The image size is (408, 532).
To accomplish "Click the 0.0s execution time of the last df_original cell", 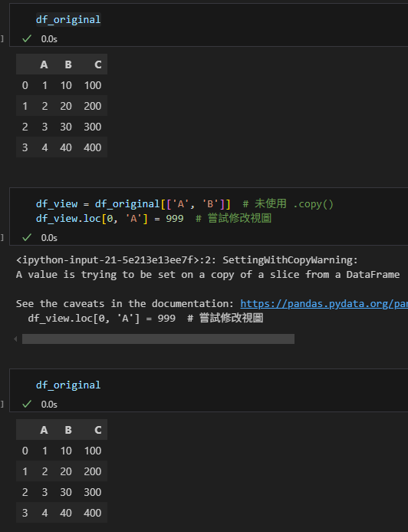I will 49,405.
